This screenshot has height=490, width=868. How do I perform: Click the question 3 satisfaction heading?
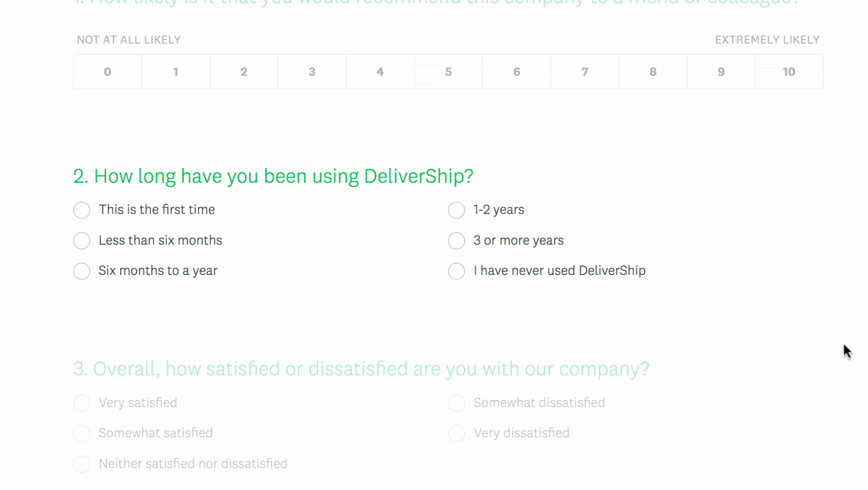tap(361, 369)
